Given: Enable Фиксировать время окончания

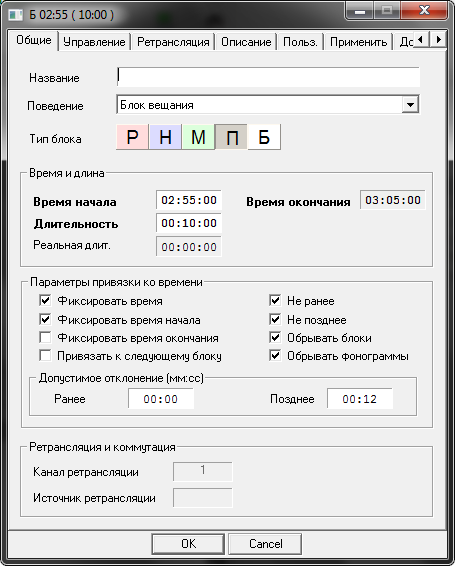Looking at the screenshot, I should tap(45, 338).
